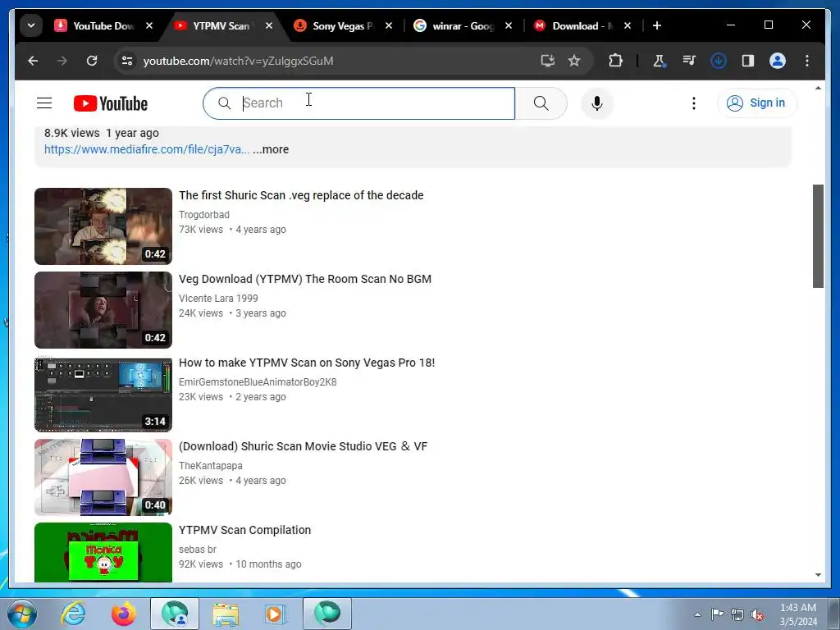Open Shuric Scan .veg replace thumbnail
The image size is (840, 630).
pyautogui.click(x=103, y=226)
